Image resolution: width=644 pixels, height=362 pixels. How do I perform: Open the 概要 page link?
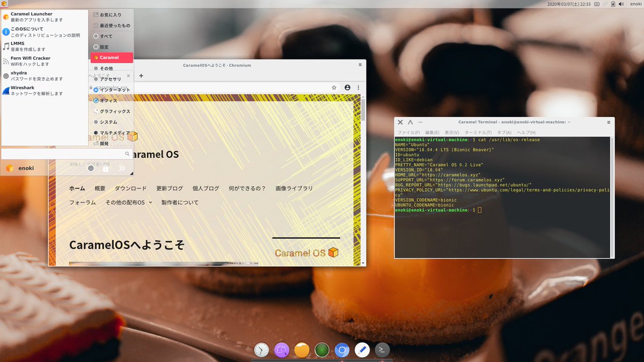pos(100,188)
